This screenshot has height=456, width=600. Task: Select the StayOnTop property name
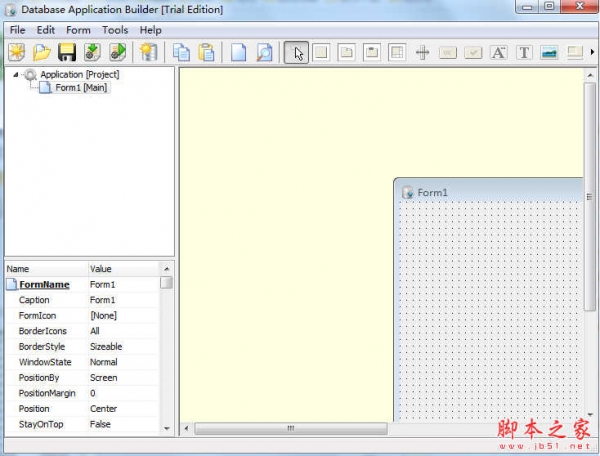(41, 424)
